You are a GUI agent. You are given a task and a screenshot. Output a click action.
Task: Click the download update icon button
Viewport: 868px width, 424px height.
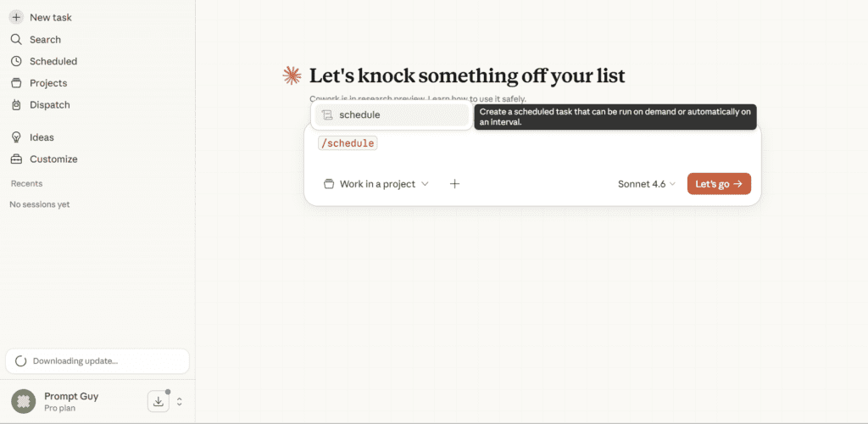pyautogui.click(x=159, y=401)
